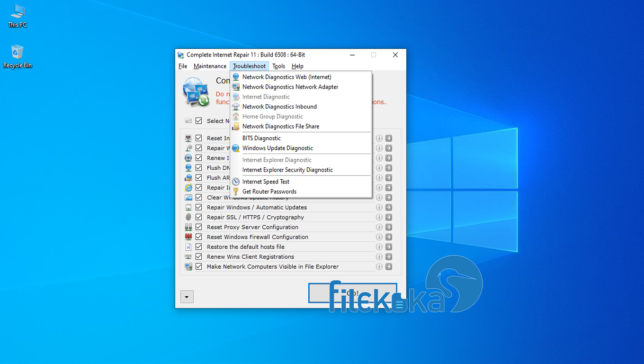This screenshot has width=644, height=364.
Task: Toggle the Select all checkbox above the list
Action: pyautogui.click(x=199, y=121)
